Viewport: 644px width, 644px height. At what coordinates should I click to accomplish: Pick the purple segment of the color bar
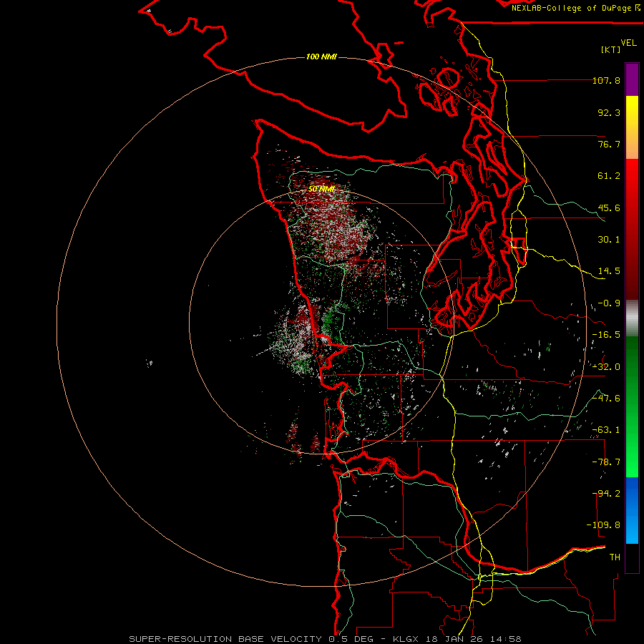(x=632, y=79)
